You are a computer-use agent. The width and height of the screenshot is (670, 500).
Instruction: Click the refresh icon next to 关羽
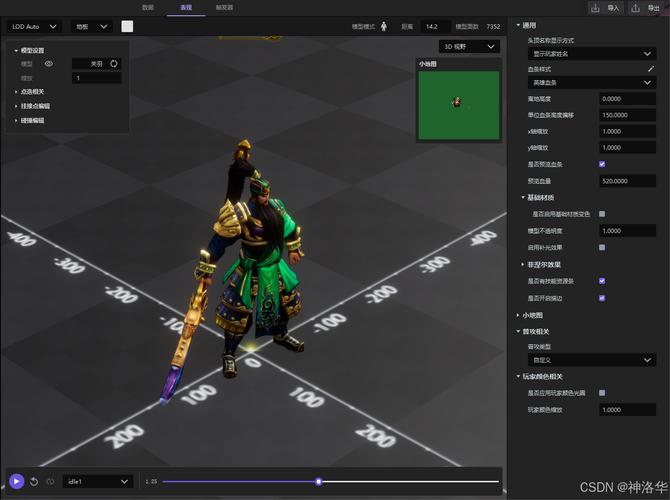[114, 64]
